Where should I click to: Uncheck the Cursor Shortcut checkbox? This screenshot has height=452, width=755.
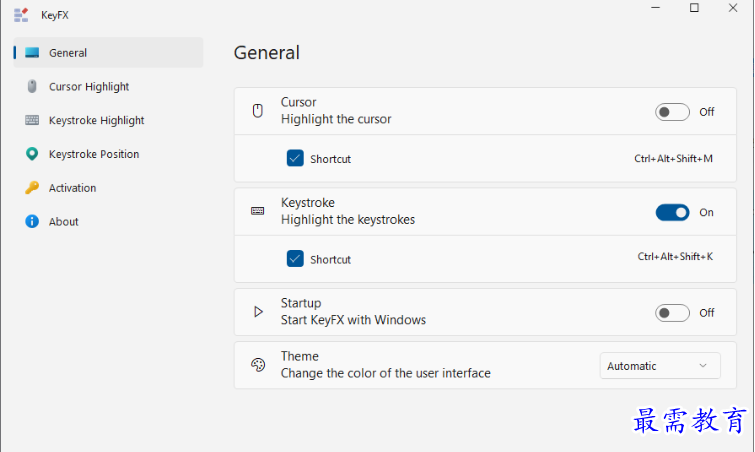(x=295, y=158)
